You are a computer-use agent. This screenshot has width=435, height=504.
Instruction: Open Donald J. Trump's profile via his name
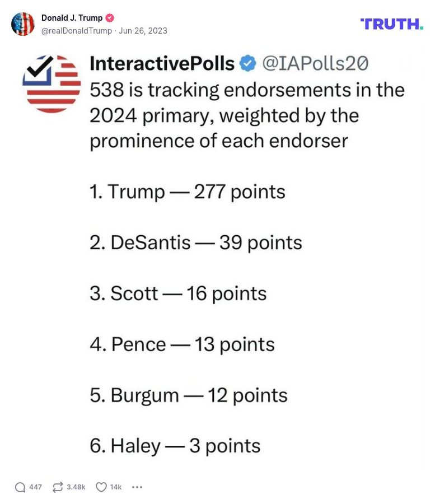pyautogui.click(x=72, y=17)
